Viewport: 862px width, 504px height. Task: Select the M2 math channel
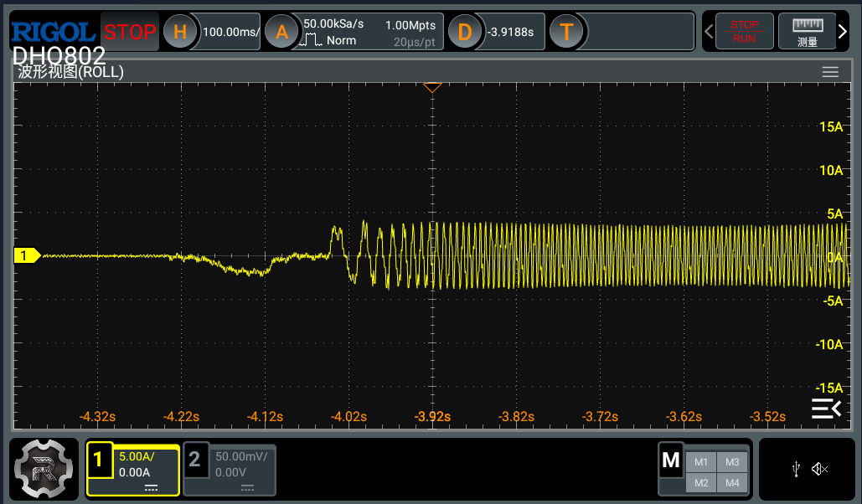[701, 483]
